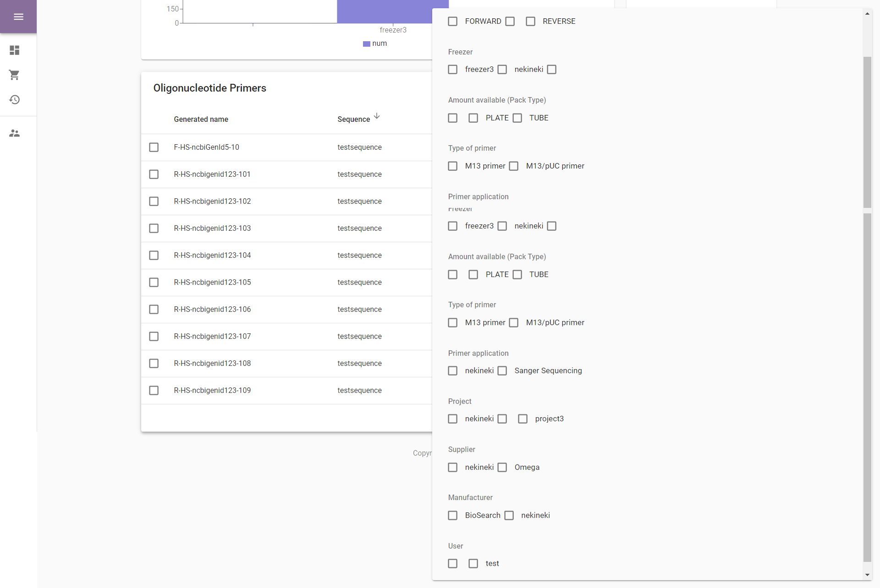
Task: Click the Oligonucleotide Primers table title
Action: click(x=209, y=88)
